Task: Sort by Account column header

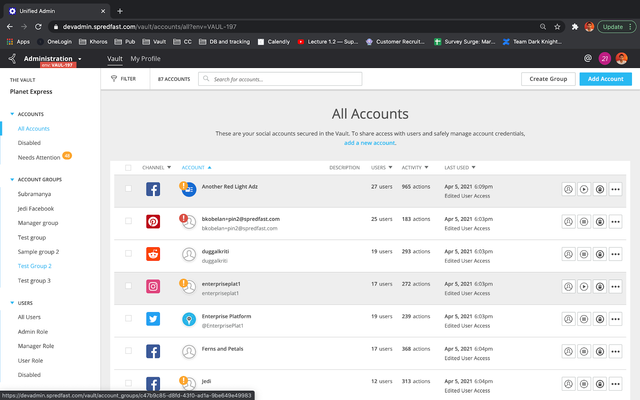Action: click(x=196, y=167)
